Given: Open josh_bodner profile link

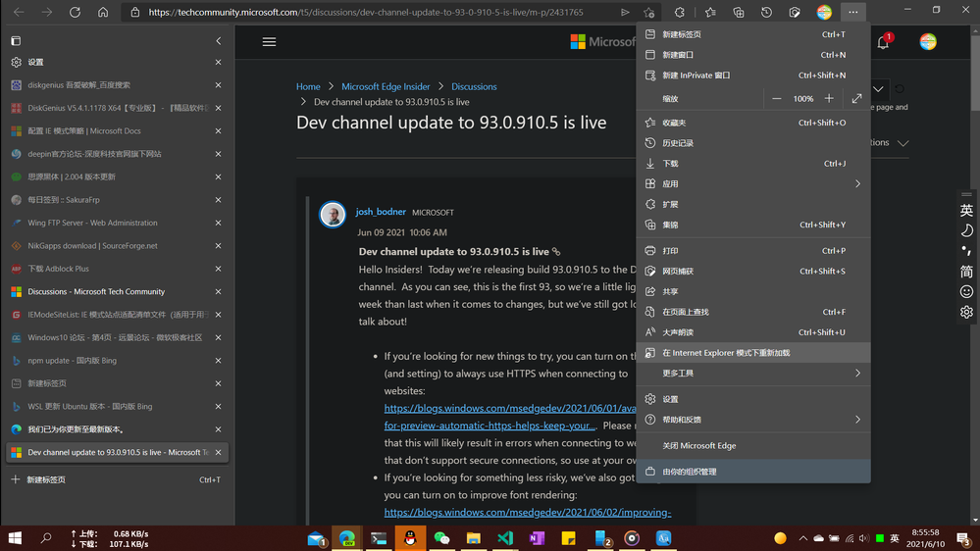Looking at the screenshot, I should (381, 212).
